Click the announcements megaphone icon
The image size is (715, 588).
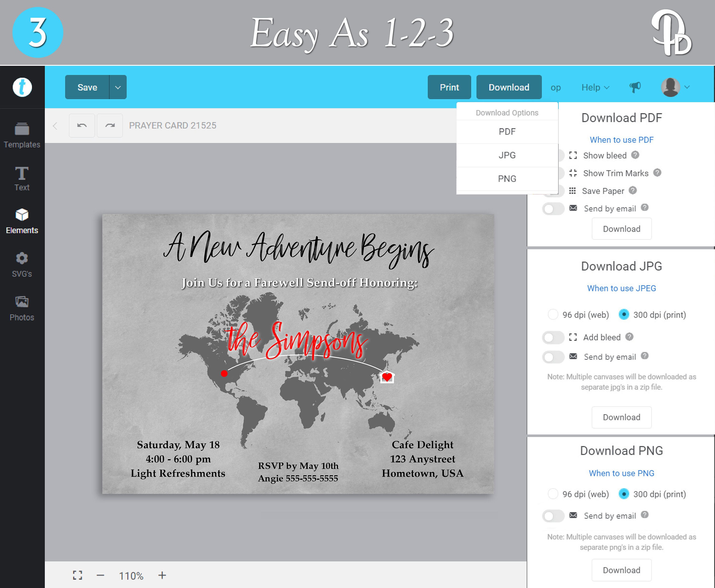(x=635, y=87)
